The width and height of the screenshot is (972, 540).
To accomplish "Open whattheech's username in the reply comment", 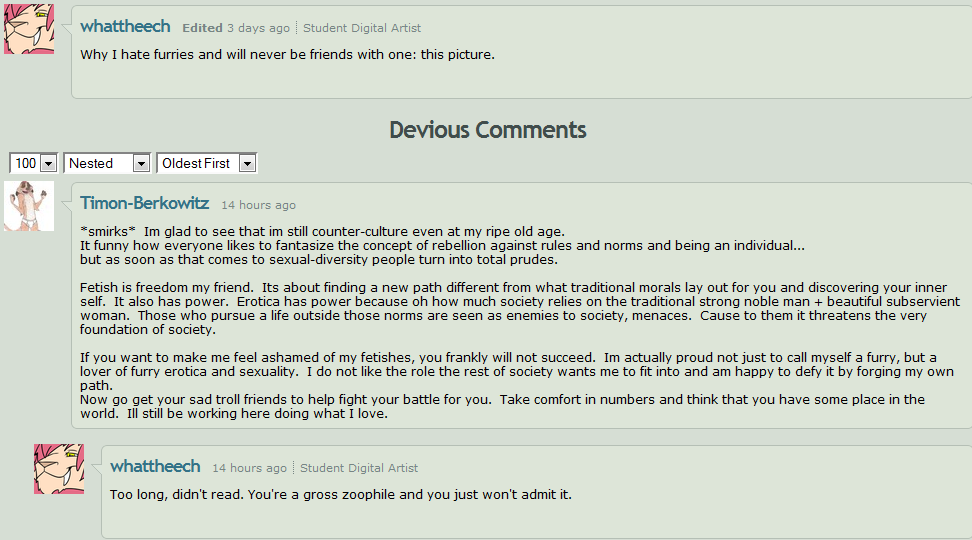I will point(155,466).
